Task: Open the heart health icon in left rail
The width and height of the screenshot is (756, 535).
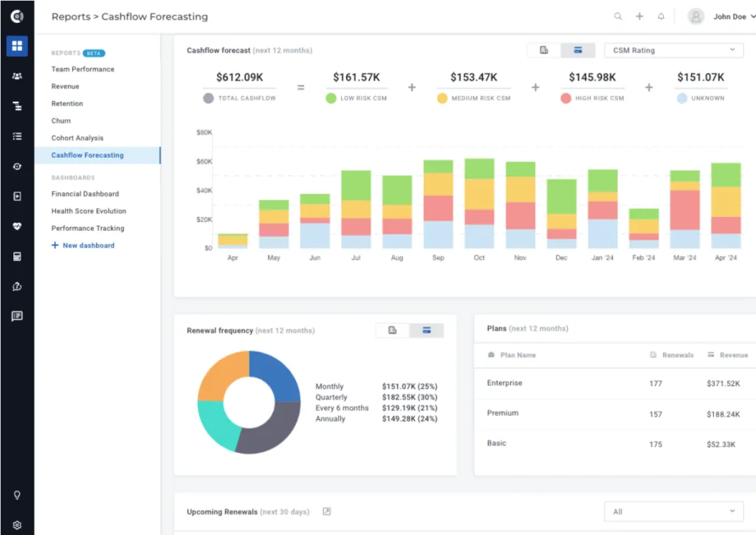Action: [17, 226]
